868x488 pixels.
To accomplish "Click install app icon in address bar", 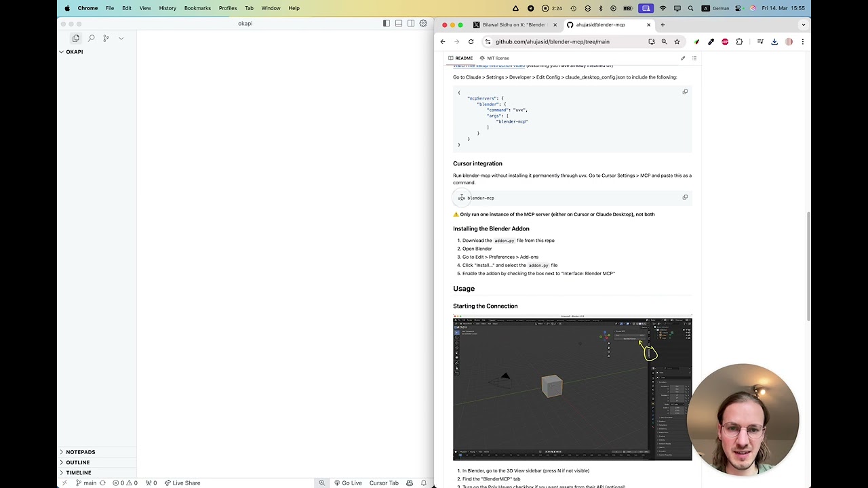I will pos(652,41).
